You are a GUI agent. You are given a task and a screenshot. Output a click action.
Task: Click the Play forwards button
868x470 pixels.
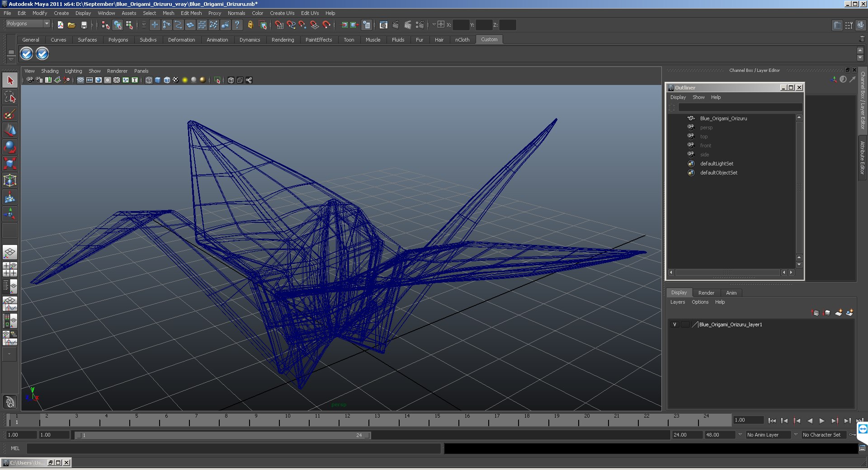pos(822,421)
